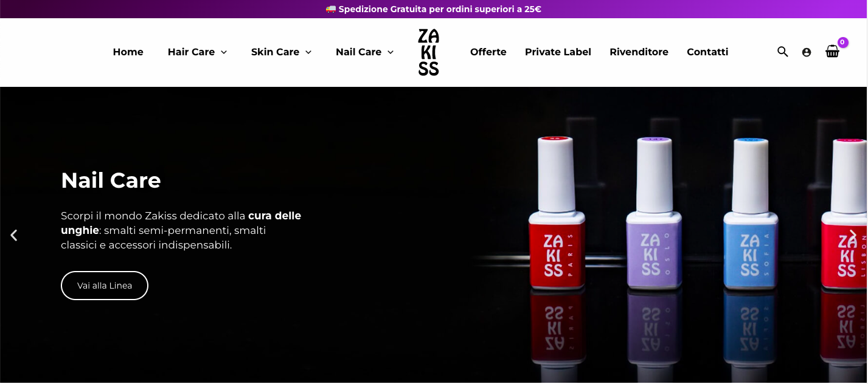The width and height of the screenshot is (868, 384).
Task: Click the delivery truck emoji in banner
Action: click(331, 9)
